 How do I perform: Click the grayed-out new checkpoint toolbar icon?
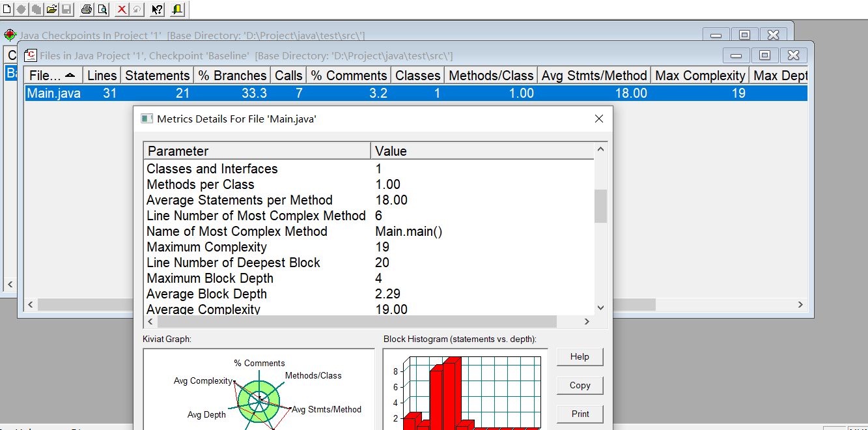21,9
